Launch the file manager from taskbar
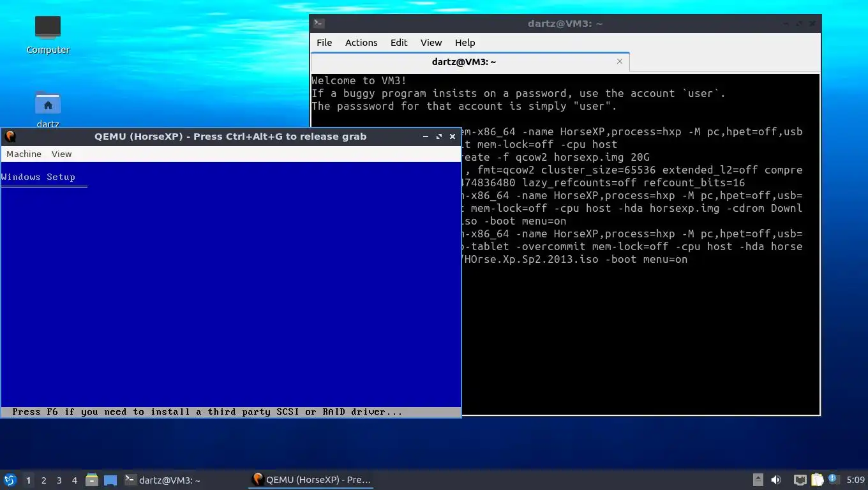The width and height of the screenshot is (868, 490). [92, 480]
